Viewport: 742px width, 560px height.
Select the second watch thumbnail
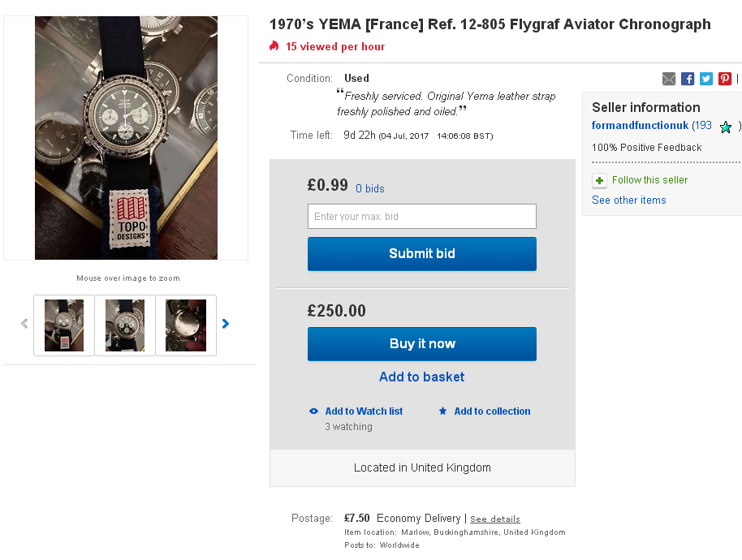click(x=125, y=325)
